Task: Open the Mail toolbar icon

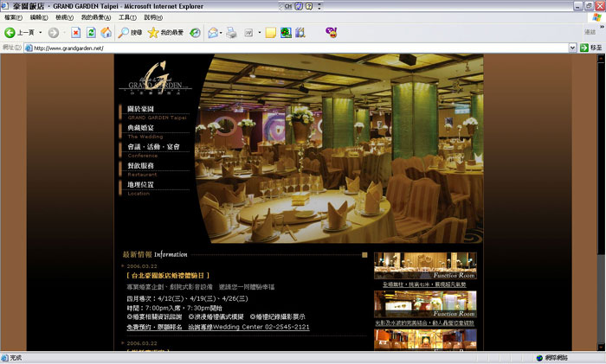Action: [x=212, y=33]
